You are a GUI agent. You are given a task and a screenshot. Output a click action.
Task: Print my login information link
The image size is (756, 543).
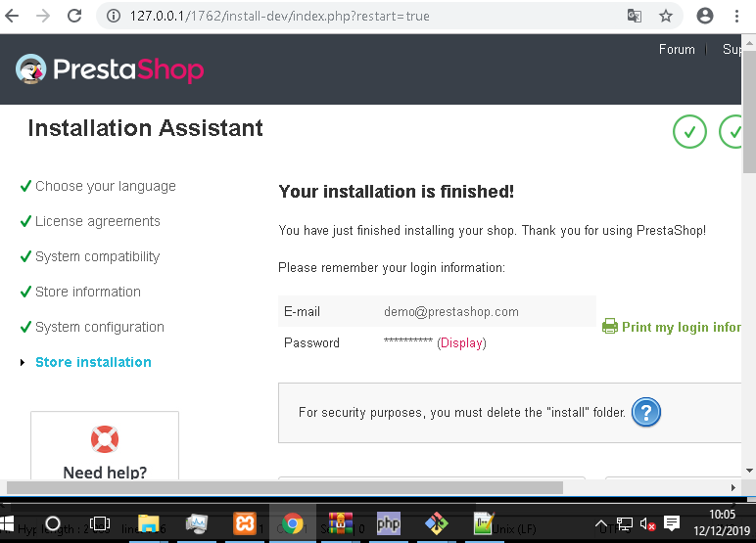pos(681,327)
